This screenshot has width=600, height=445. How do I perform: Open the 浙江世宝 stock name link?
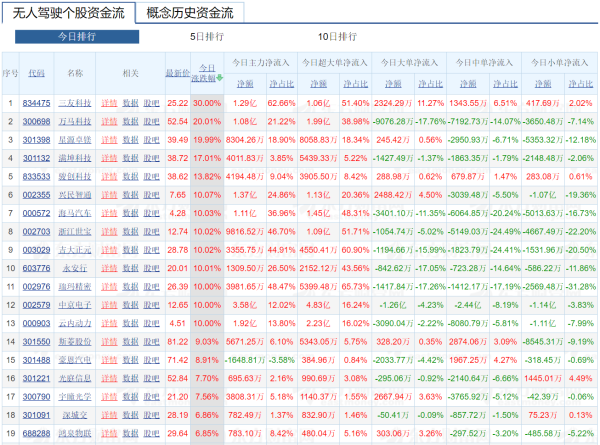point(75,231)
